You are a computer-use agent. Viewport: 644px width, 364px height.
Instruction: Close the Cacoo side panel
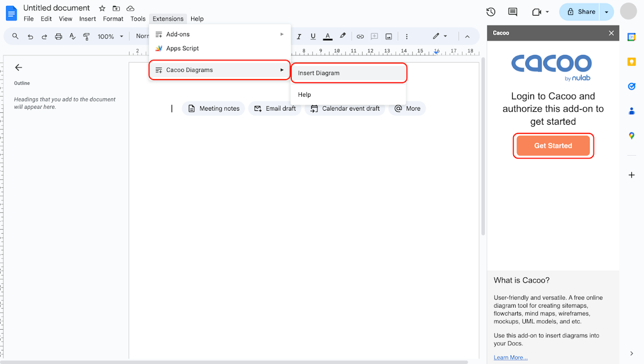[611, 33]
